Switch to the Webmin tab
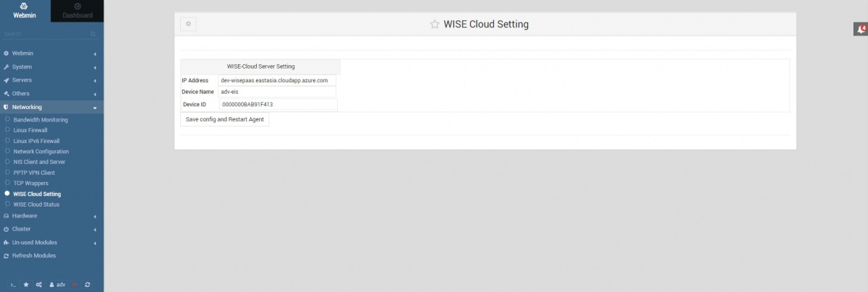Screen dimensions: 868x292 coord(25,11)
